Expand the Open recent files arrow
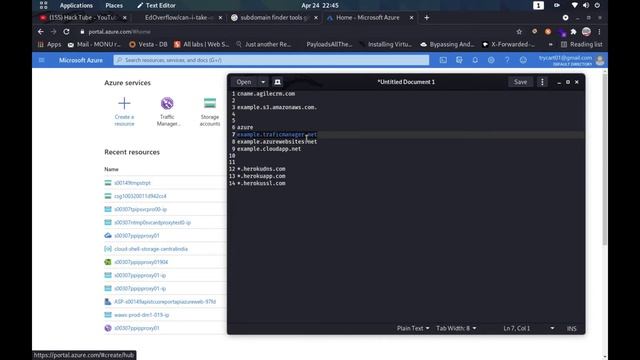This screenshot has width=640, height=360. click(263, 82)
